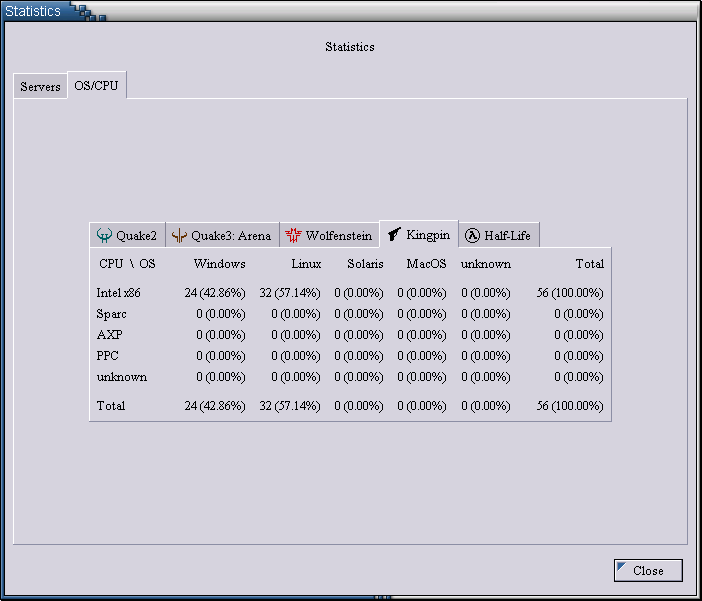
Task: Open the Quake3: Arena tab label
Action: click(231, 236)
